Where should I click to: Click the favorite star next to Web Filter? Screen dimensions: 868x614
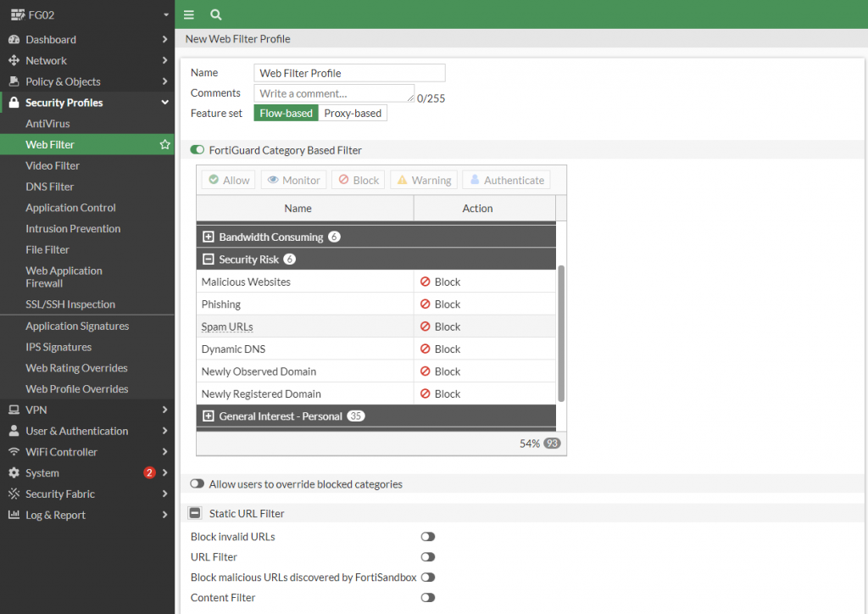pos(165,145)
